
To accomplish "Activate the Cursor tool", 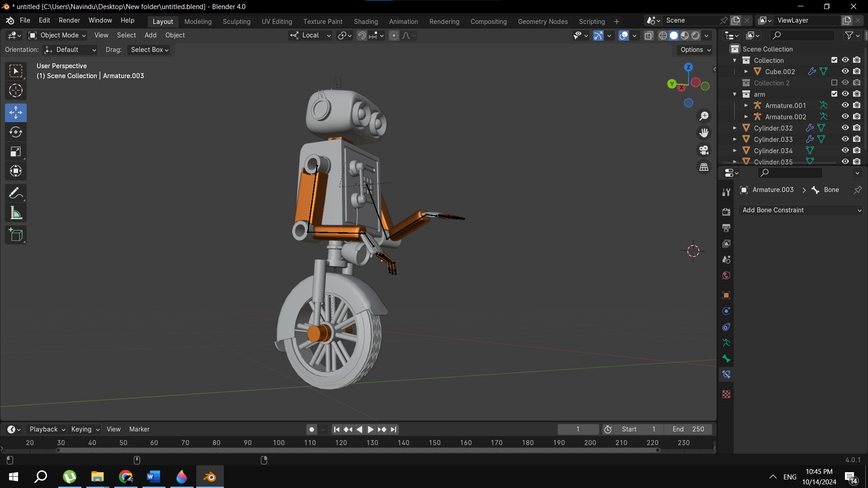I will [x=16, y=91].
